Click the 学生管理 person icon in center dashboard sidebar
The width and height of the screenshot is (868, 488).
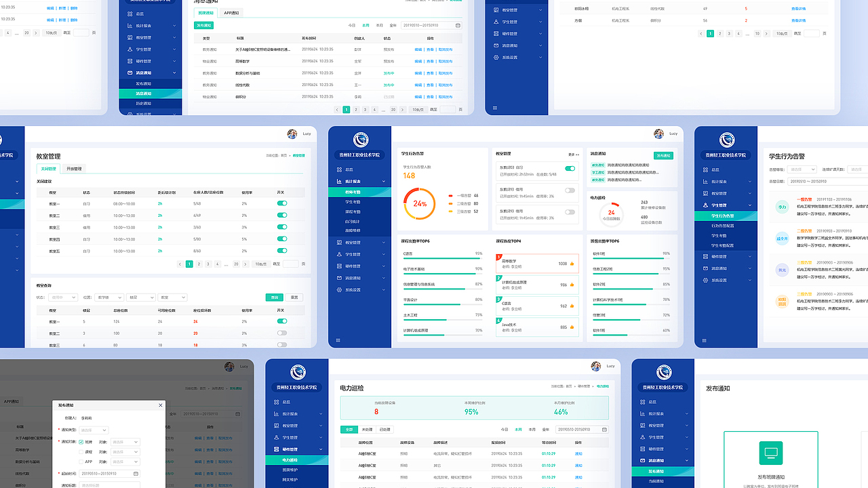click(x=339, y=254)
